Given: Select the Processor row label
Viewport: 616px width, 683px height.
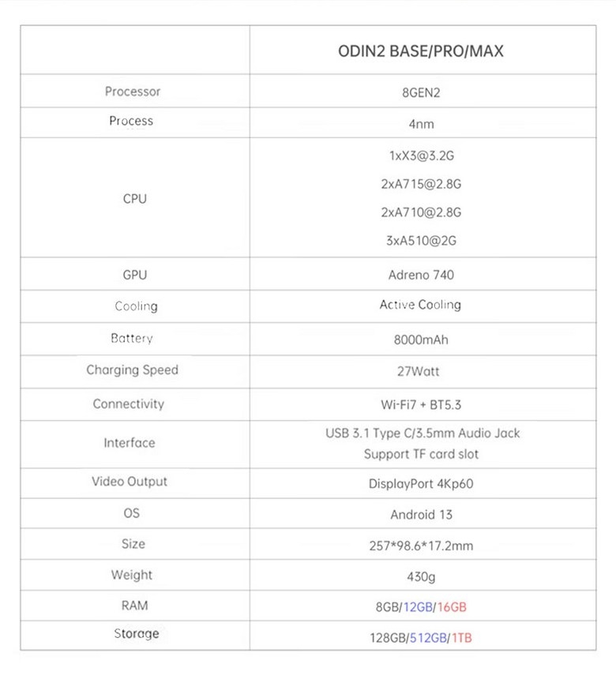Looking at the screenshot, I should click(132, 92).
